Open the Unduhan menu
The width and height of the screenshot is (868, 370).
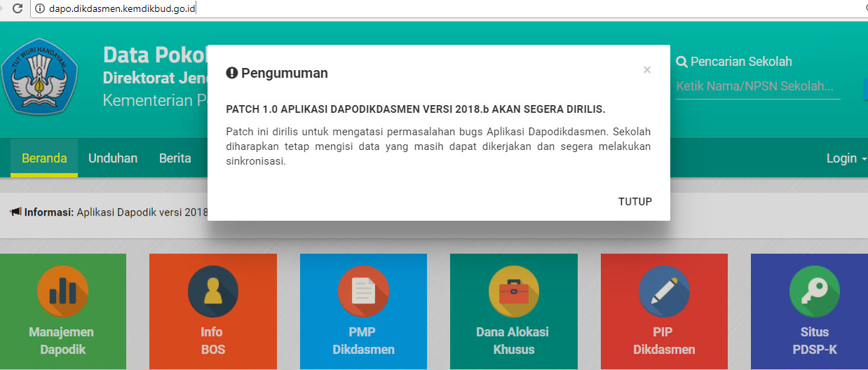(x=113, y=158)
